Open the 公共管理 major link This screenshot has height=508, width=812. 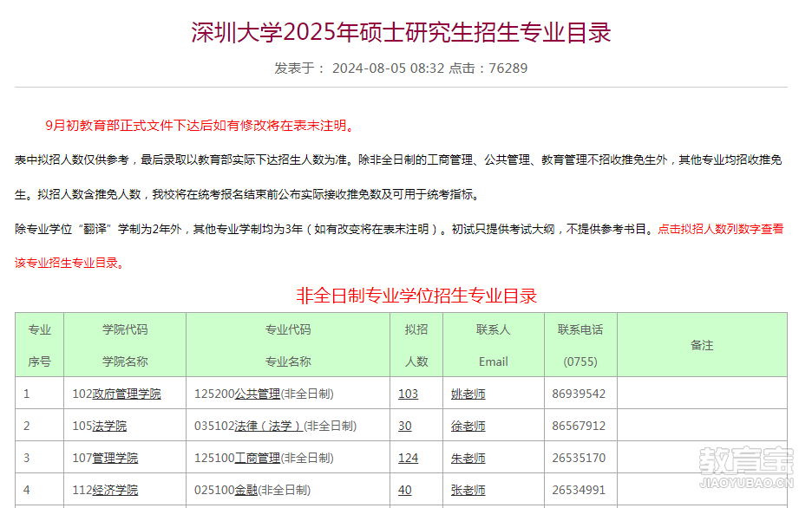click(x=258, y=394)
